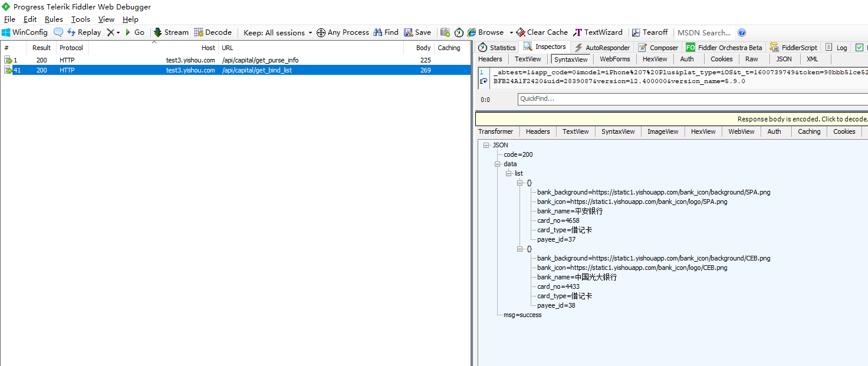The height and width of the screenshot is (366, 868).
Task: Select response ImageView tab
Action: [663, 131]
